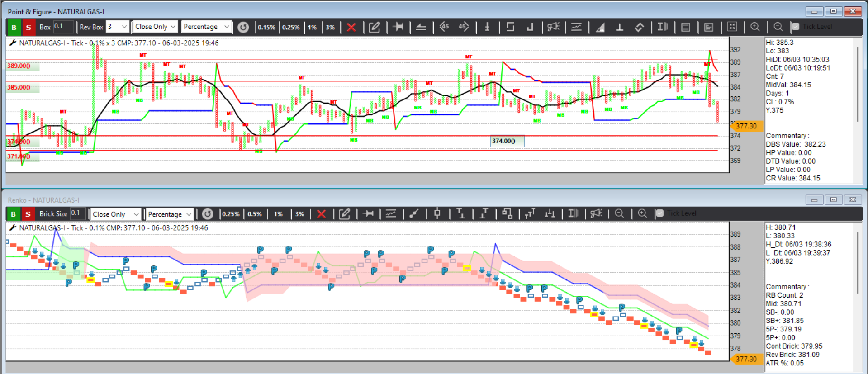Click the Renko - NATURALGAS-I window title
The height and width of the screenshot is (374, 868).
pos(43,200)
